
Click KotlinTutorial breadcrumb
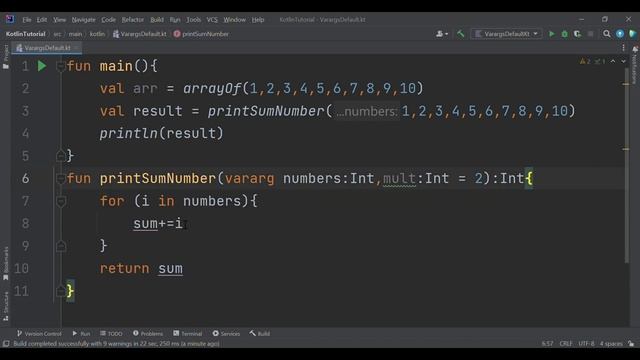click(25, 34)
